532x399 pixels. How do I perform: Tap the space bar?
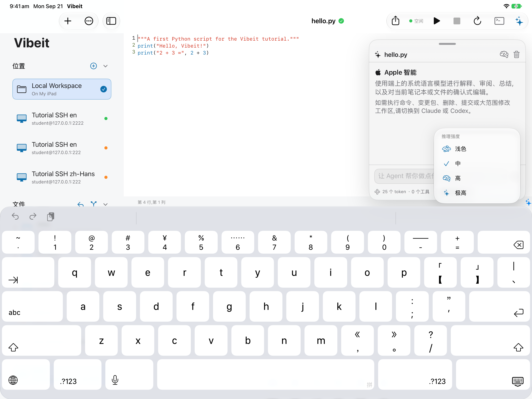pos(266,374)
